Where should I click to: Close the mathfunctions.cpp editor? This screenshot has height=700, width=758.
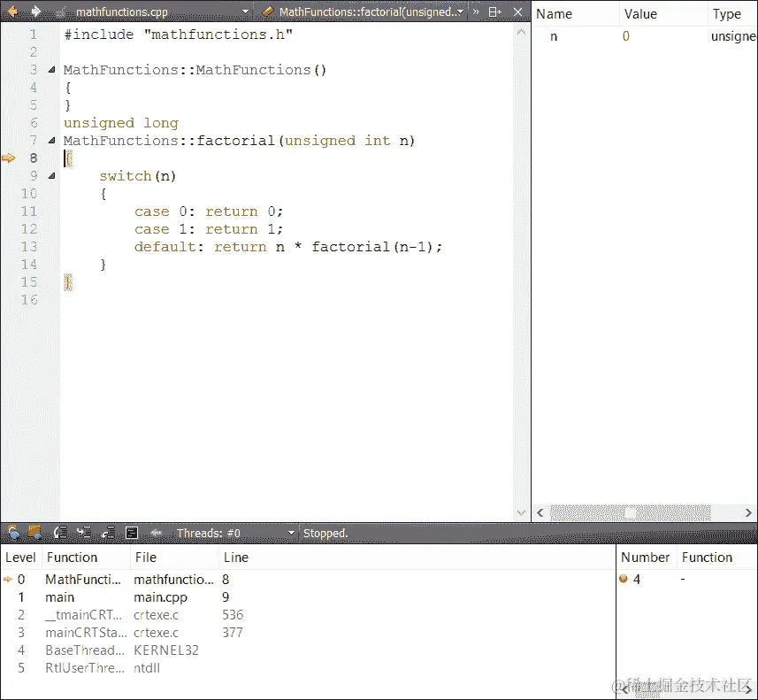(517, 12)
